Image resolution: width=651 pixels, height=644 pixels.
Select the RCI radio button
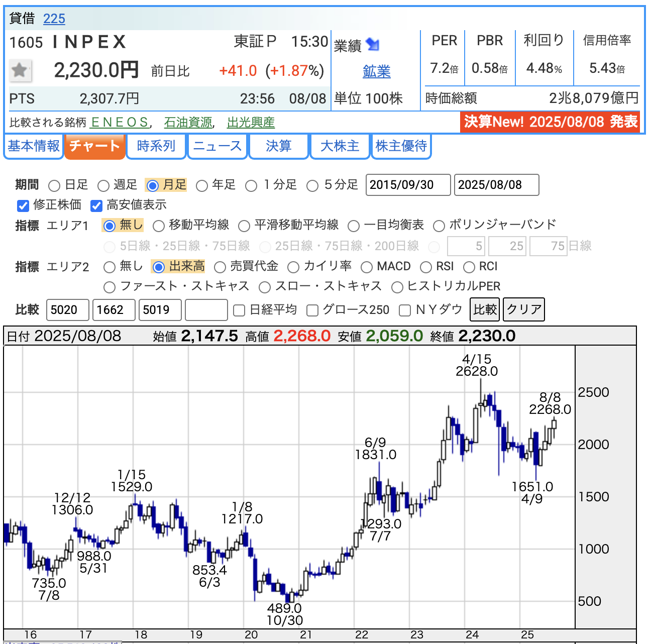click(469, 267)
